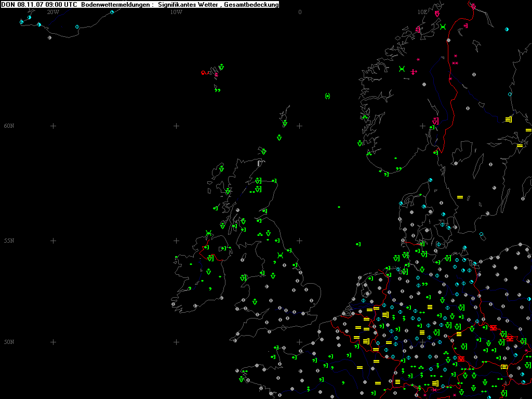The image size is (532, 399).
Task: Click the isolated green dot in North Sea
Action: point(339,207)
